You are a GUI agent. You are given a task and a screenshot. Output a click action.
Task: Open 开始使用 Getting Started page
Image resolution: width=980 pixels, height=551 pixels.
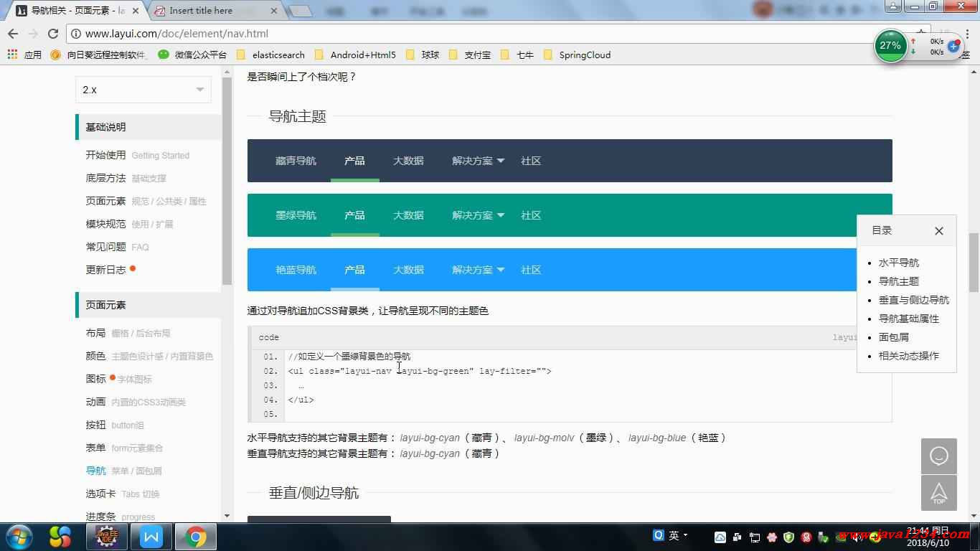(x=138, y=155)
